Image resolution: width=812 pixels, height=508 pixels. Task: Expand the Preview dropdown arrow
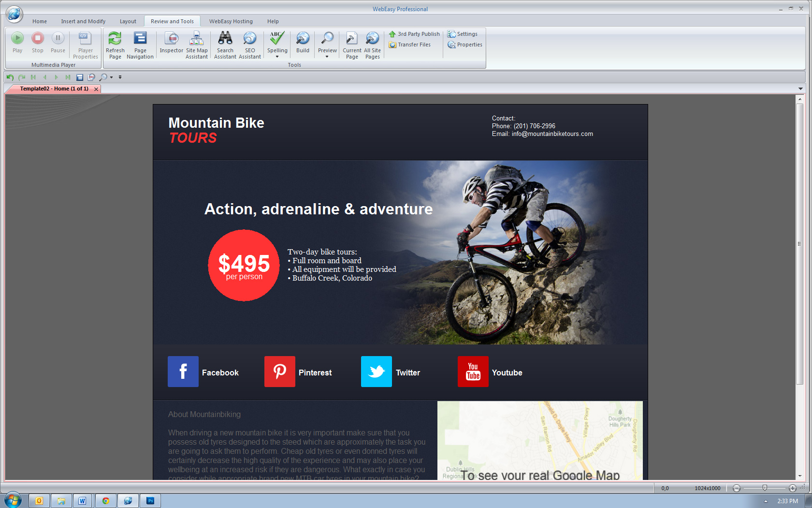pyautogui.click(x=327, y=57)
